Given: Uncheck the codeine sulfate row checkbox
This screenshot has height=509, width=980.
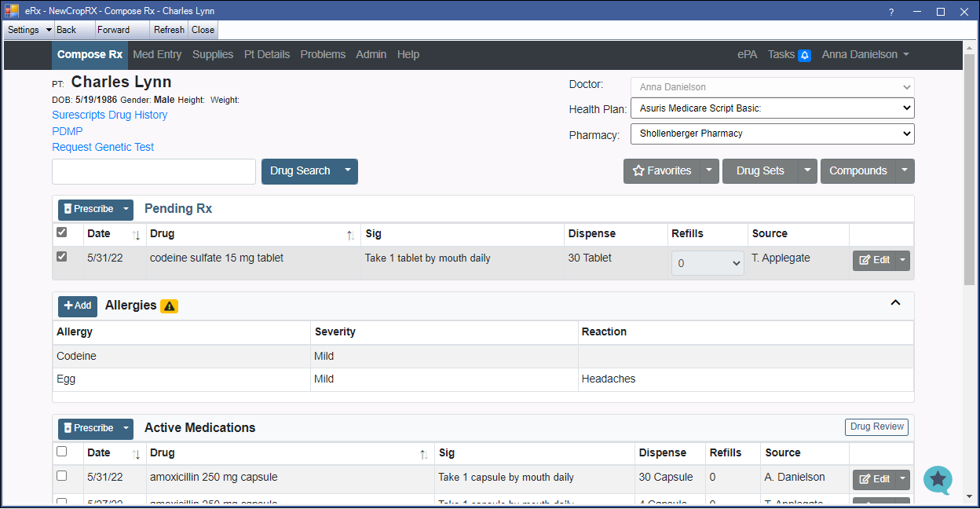Looking at the screenshot, I should [x=62, y=257].
